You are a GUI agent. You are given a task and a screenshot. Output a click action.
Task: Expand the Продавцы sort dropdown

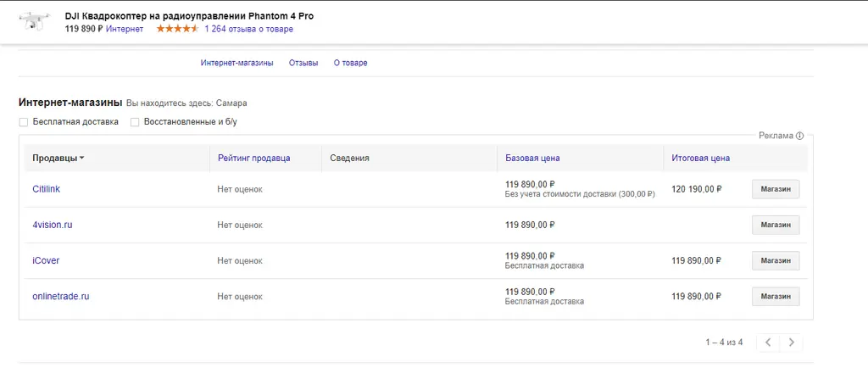pyautogui.click(x=58, y=159)
